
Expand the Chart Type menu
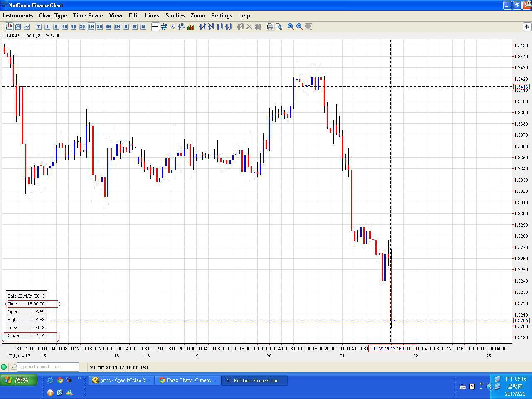pyautogui.click(x=53, y=15)
